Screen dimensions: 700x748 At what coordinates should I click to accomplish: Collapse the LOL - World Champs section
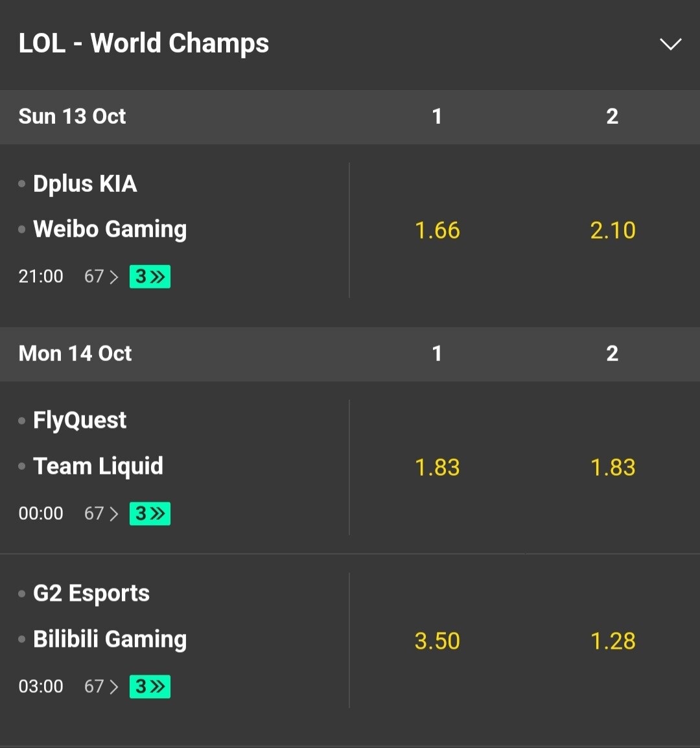(x=670, y=44)
